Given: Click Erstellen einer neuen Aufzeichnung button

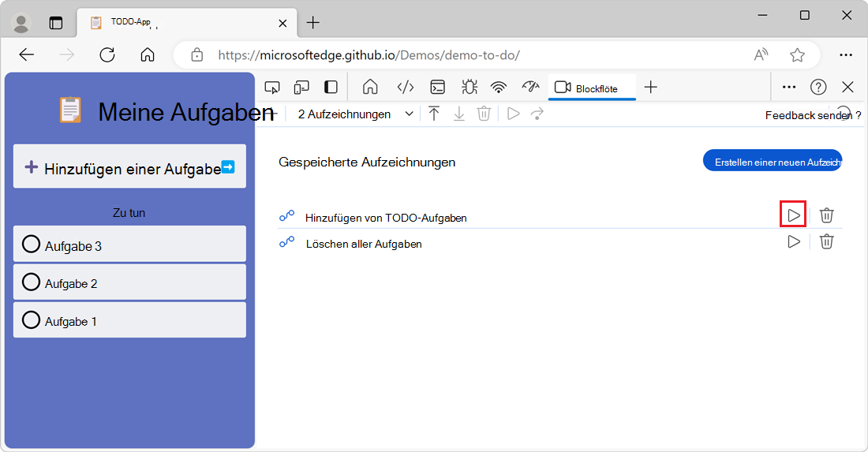Looking at the screenshot, I should [x=773, y=160].
